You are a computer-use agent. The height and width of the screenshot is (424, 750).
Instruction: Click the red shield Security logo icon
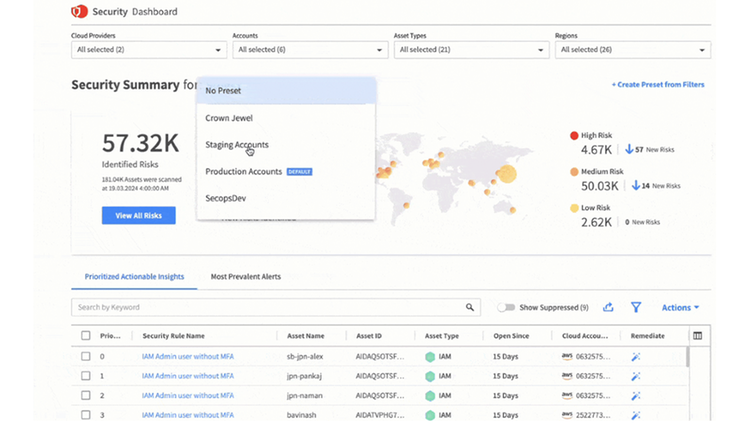coord(79,11)
